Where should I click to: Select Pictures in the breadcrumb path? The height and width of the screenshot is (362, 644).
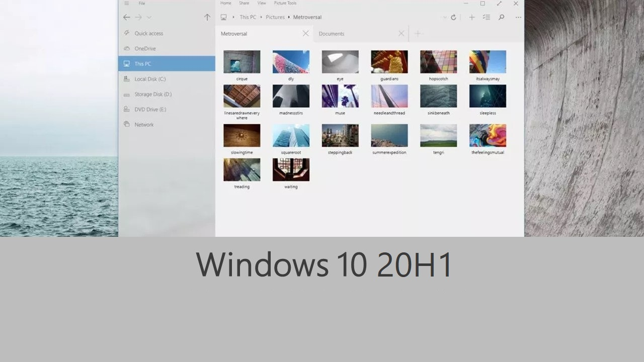(x=275, y=17)
